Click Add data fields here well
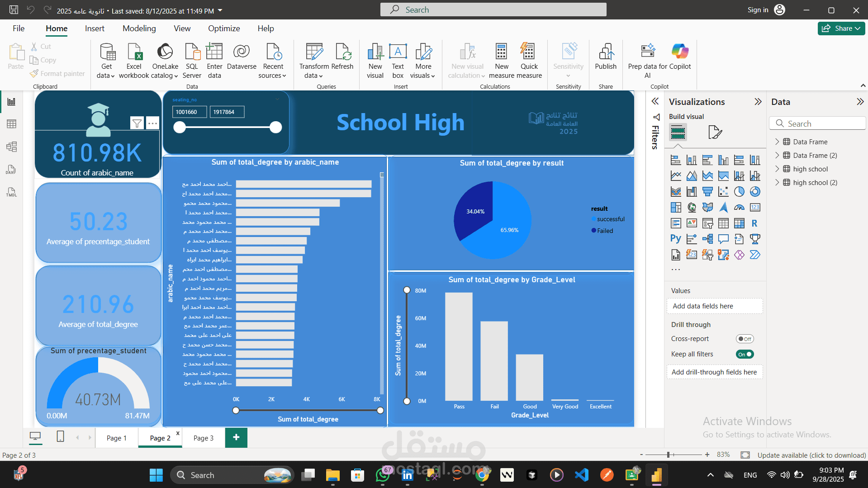The image size is (868, 488). coord(715,306)
